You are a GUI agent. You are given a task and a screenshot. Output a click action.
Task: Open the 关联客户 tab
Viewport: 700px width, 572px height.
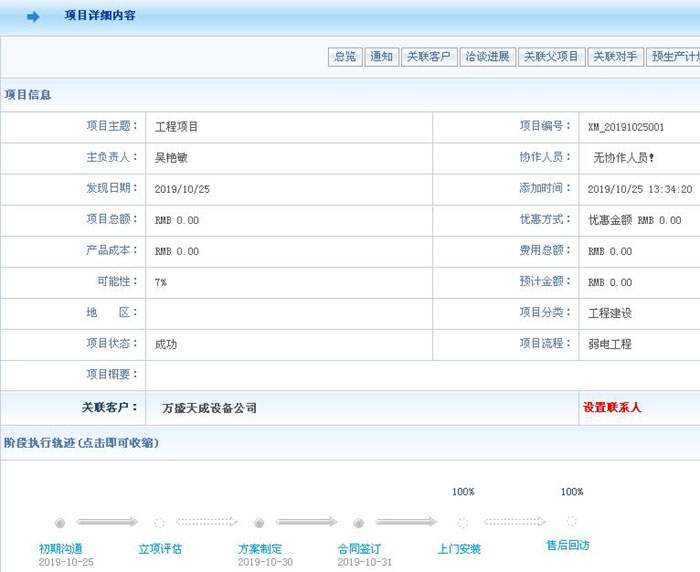click(x=429, y=57)
